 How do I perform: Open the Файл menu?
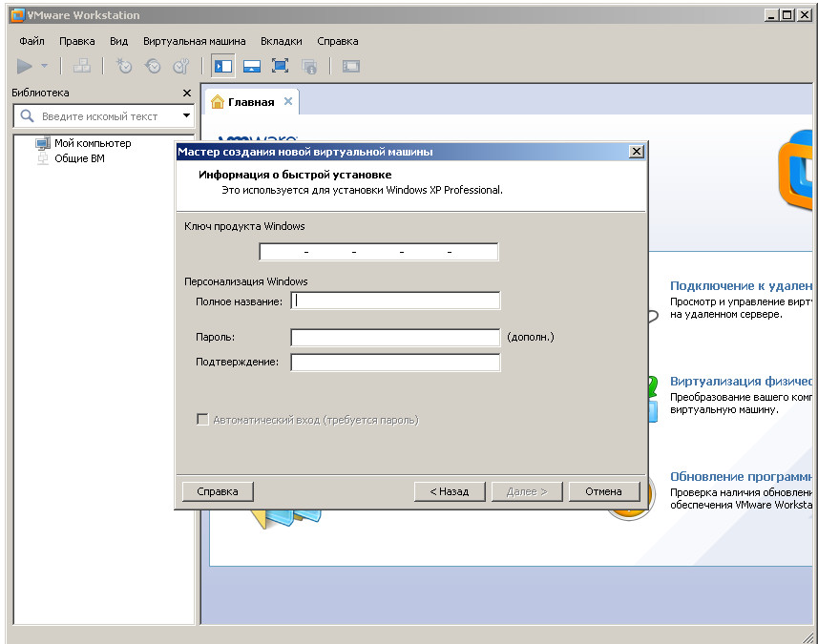click(31, 41)
